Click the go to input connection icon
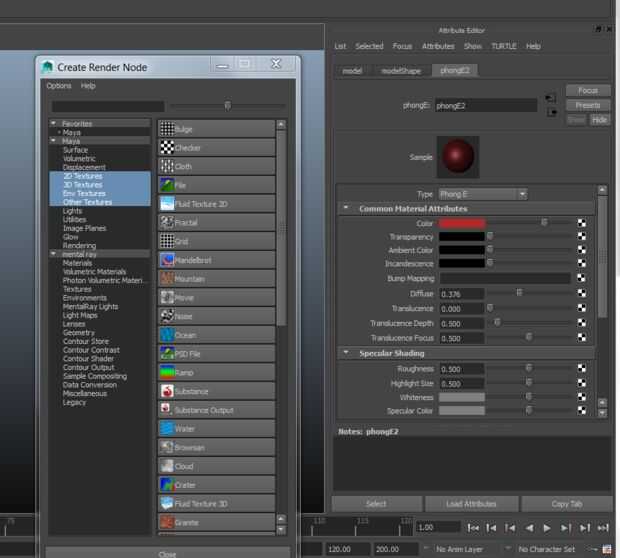 click(x=550, y=98)
